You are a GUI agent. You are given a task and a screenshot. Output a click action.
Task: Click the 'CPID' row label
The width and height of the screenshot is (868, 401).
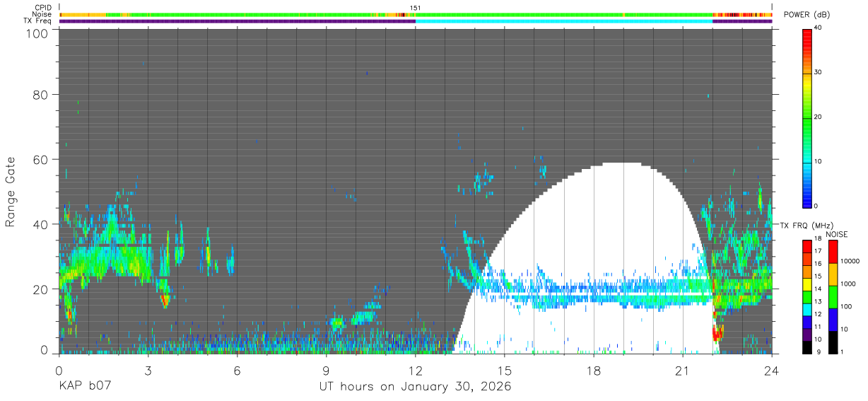[x=42, y=7]
